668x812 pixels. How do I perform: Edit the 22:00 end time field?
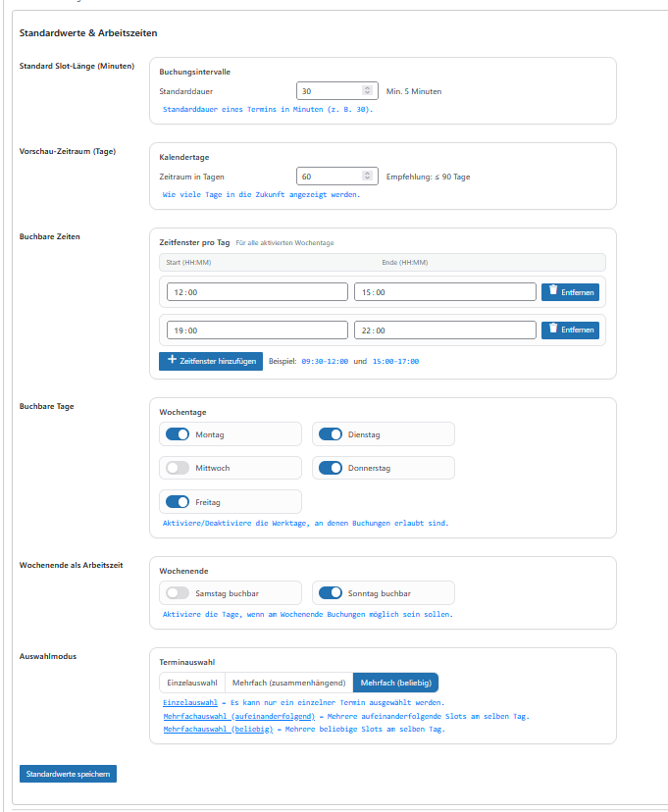(445, 330)
